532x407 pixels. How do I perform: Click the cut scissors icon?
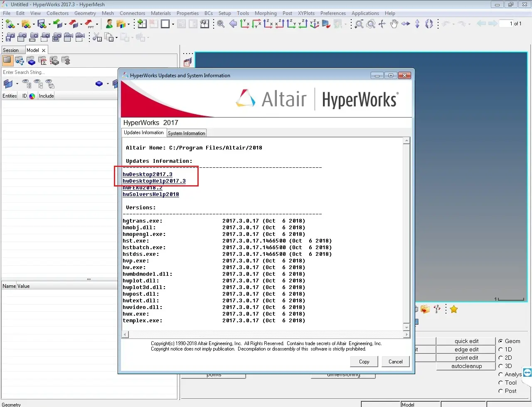pyautogui.click(x=97, y=37)
